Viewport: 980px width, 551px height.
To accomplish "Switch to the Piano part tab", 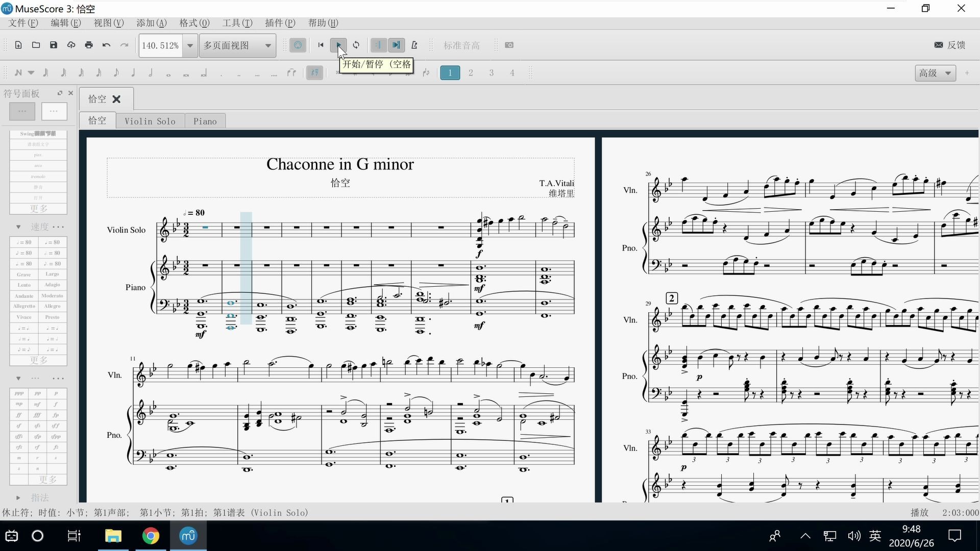I will [x=205, y=121].
